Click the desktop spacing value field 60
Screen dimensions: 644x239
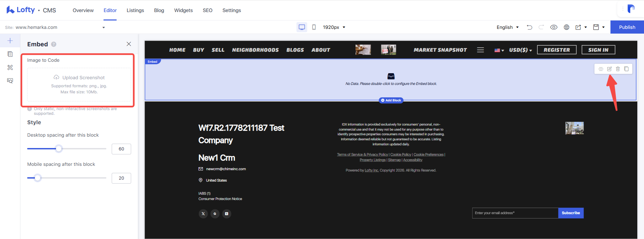[121, 149]
